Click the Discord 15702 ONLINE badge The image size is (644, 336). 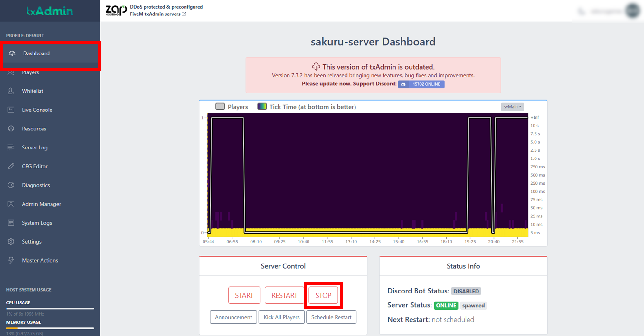[x=421, y=84]
